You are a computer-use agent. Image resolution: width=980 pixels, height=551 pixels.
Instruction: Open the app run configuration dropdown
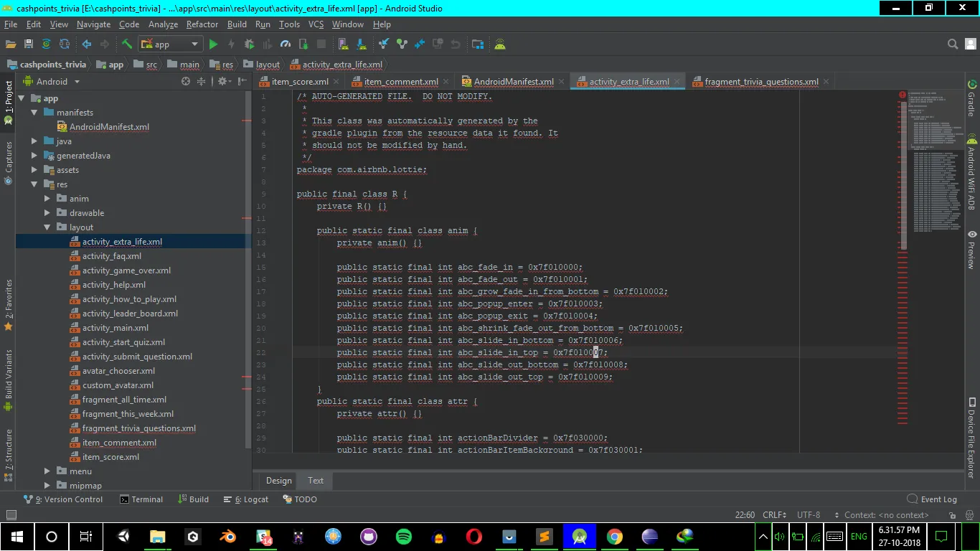tap(171, 44)
